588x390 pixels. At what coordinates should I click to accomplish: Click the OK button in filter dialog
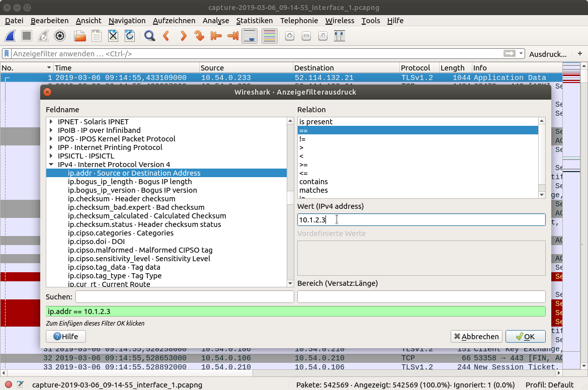point(525,336)
